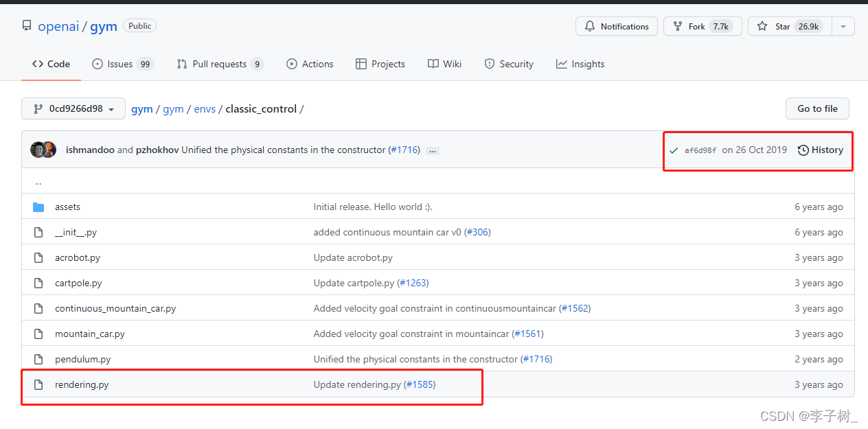
Task: Open the #1716 pull request link in commit header
Action: pos(404,150)
